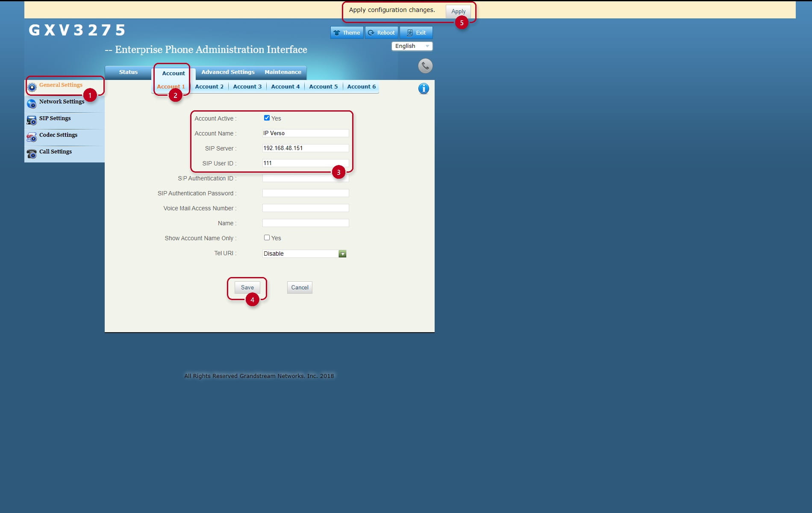Switch to the Status tab
This screenshot has width=812, height=513.
click(x=128, y=72)
